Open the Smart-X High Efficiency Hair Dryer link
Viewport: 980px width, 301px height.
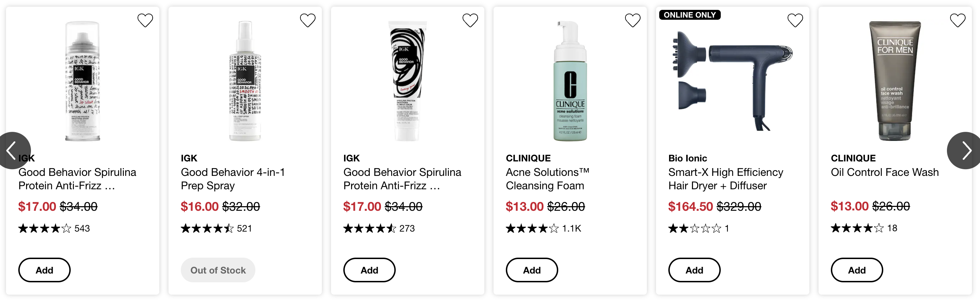tap(725, 179)
